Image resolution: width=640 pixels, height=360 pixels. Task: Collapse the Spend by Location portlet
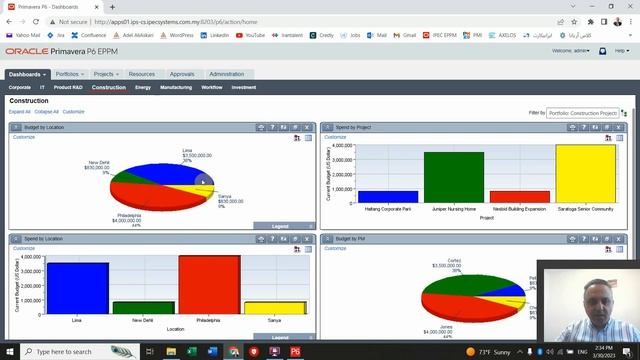click(16, 239)
